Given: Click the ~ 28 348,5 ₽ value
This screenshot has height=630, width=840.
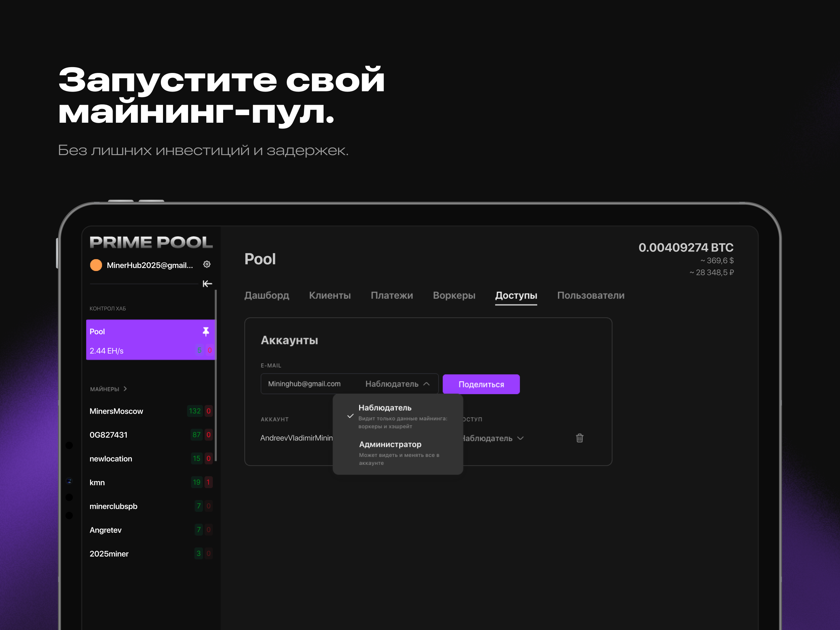Looking at the screenshot, I should pos(711,272).
